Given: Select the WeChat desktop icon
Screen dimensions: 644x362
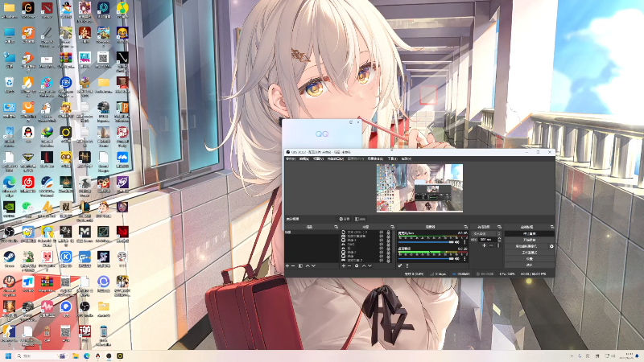Looking at the screenshot, I should coord(28,207).
